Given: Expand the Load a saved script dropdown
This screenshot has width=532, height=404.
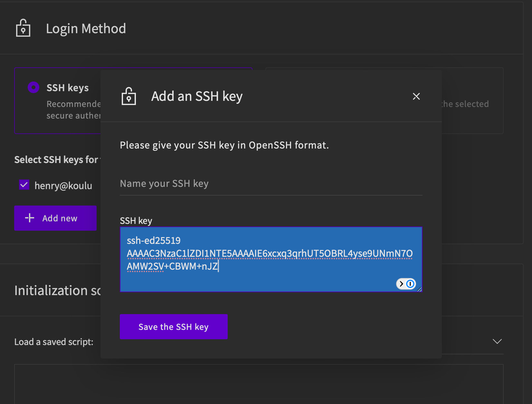Looking at the screenshot, I should [x=497, y=341].
